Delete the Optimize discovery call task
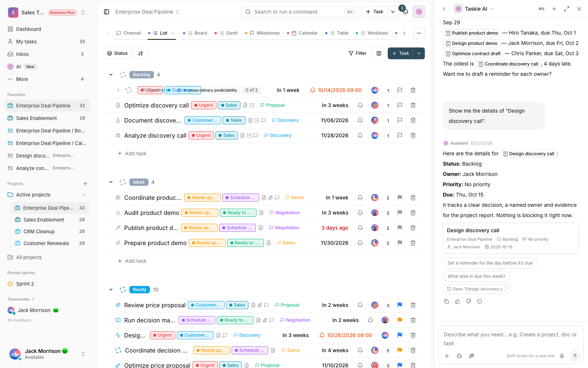Screen dimensions: 588x368 413,105
